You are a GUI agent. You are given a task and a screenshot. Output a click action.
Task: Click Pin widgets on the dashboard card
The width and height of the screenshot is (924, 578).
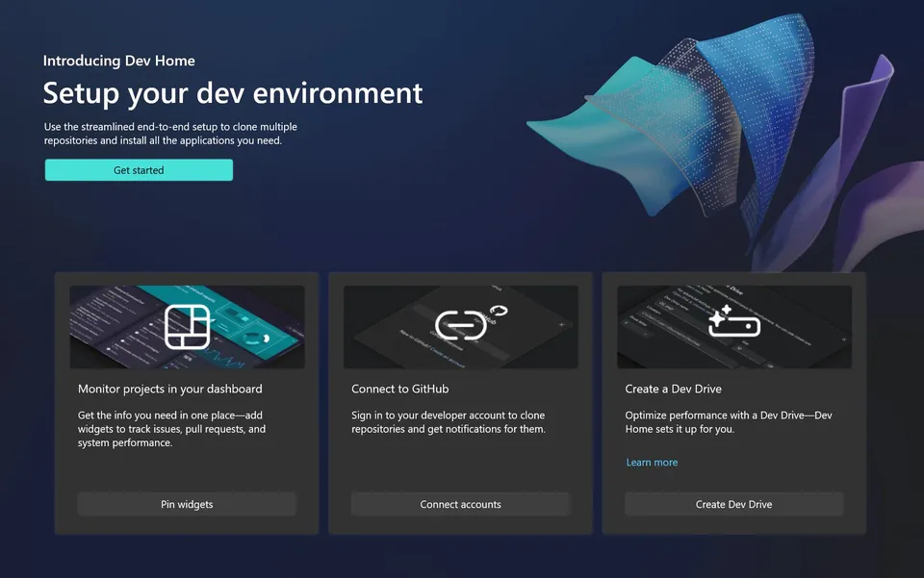tap(187, 503)
